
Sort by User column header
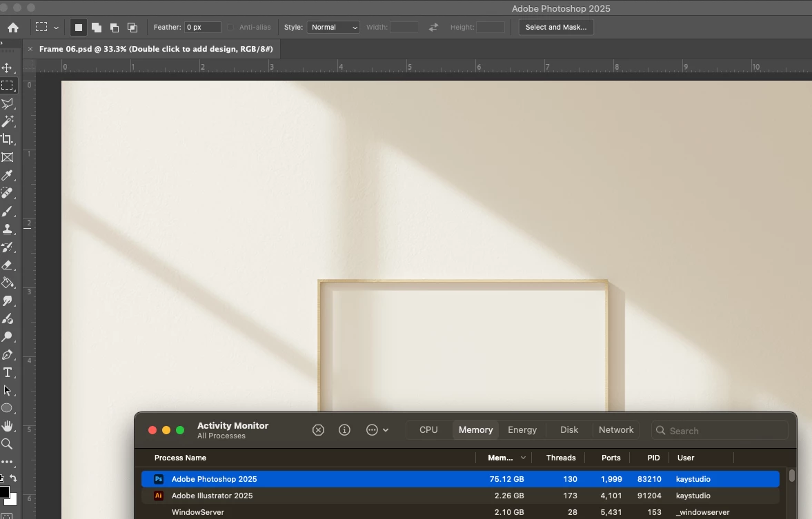[x=686, y=458]
